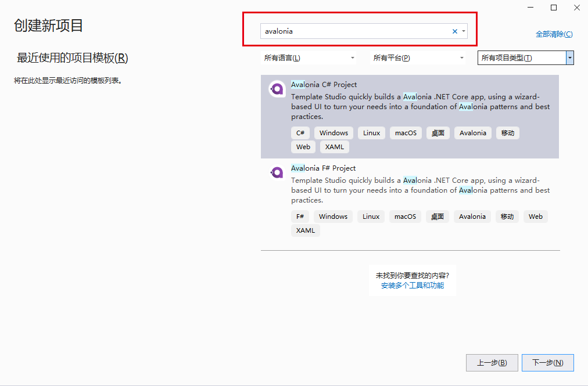This screenshot has width=588, height=386.
Task: Click the Linux tag in C# project
Action: click(x=371, y=133)
